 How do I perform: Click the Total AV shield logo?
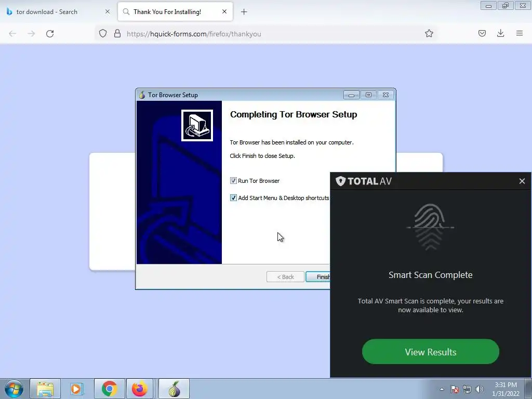tap(341, 181)
